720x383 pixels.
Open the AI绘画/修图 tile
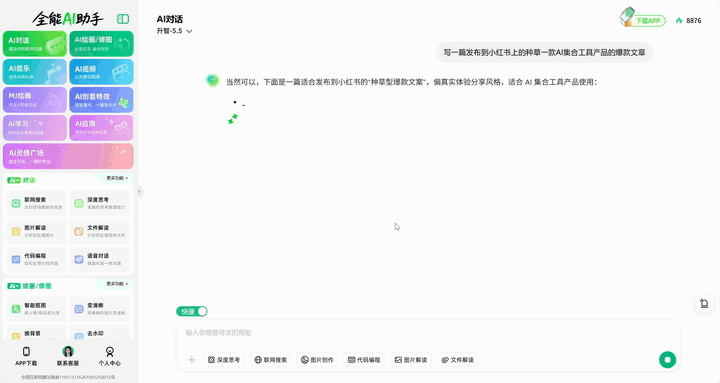[101, 44]
